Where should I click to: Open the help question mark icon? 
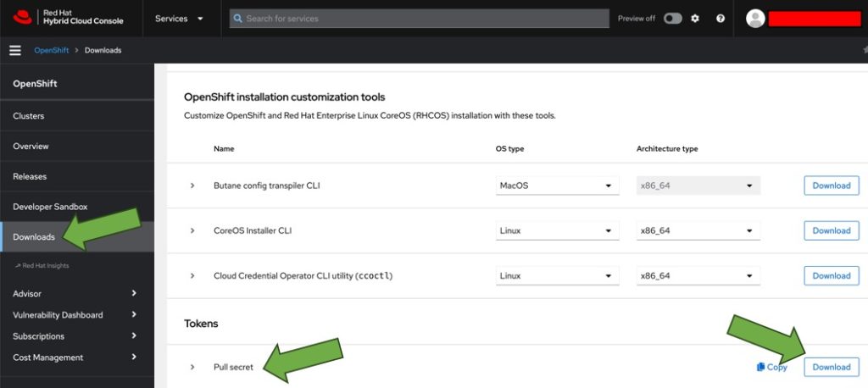tap(721, 19)
